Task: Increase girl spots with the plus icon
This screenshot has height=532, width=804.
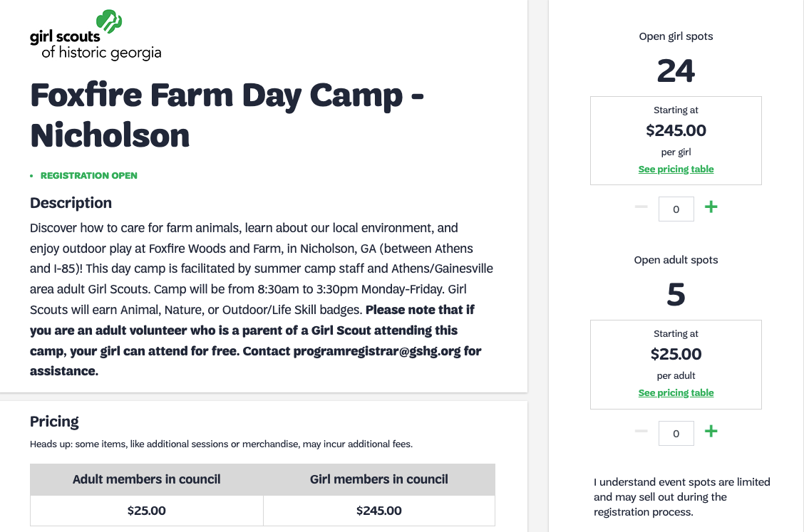Action: tap(711, 207)
